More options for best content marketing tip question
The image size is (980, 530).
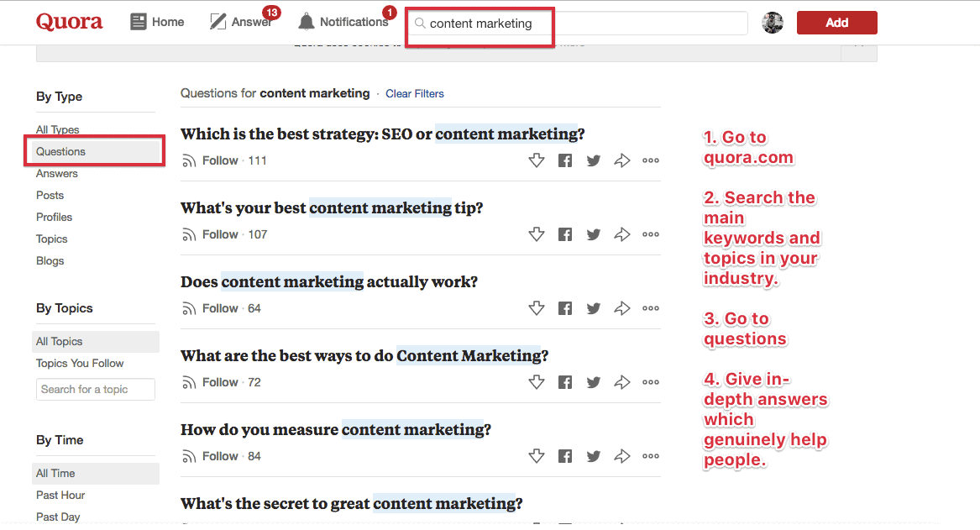(x=651, y=234)
